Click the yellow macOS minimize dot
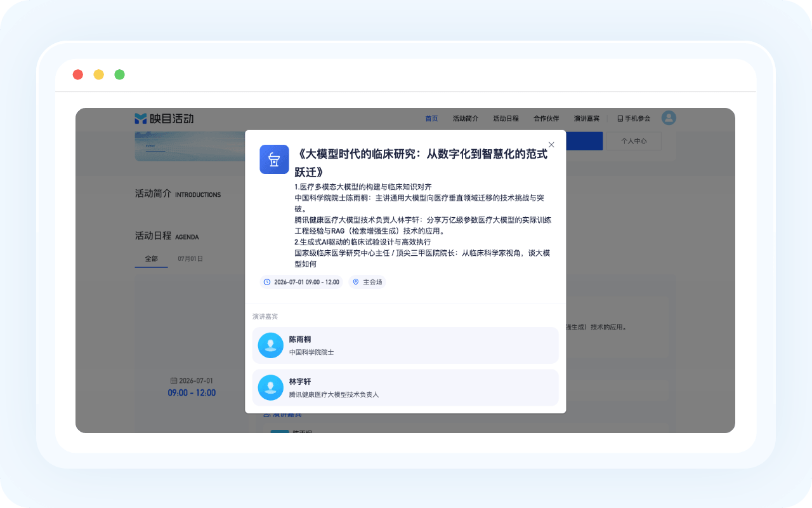The width and height of the screenshot is (812, 508). 99,75
